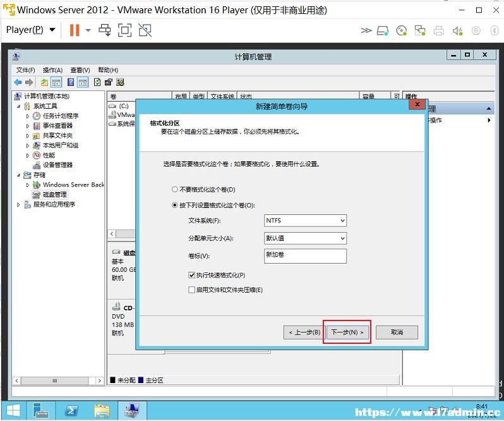Click the Properties toolbar icon
Viewport: 504px width, 421px height.
coord(109,82)
